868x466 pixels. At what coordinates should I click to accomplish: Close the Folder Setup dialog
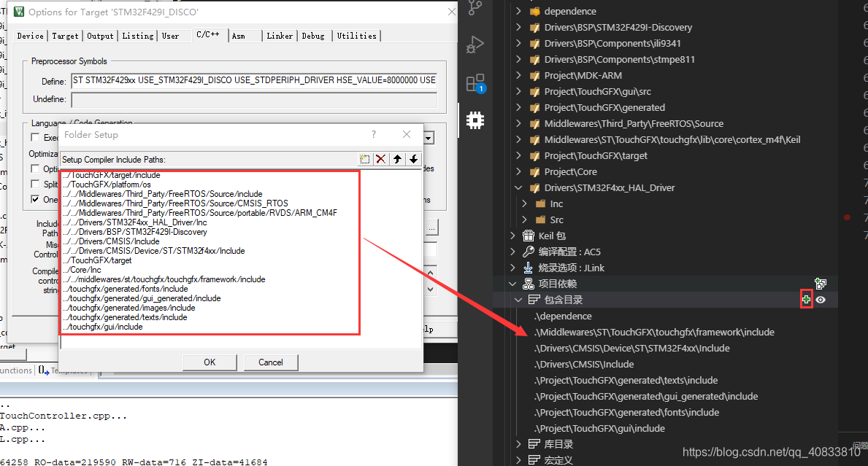[x=407, y=134]
